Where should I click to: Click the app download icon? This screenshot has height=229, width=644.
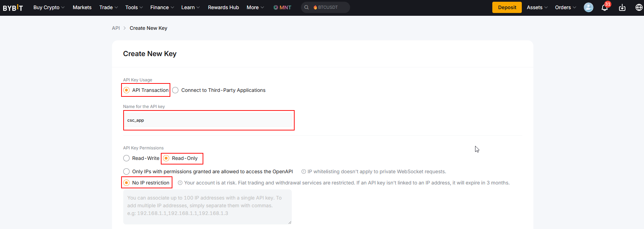tap(622, 7)
